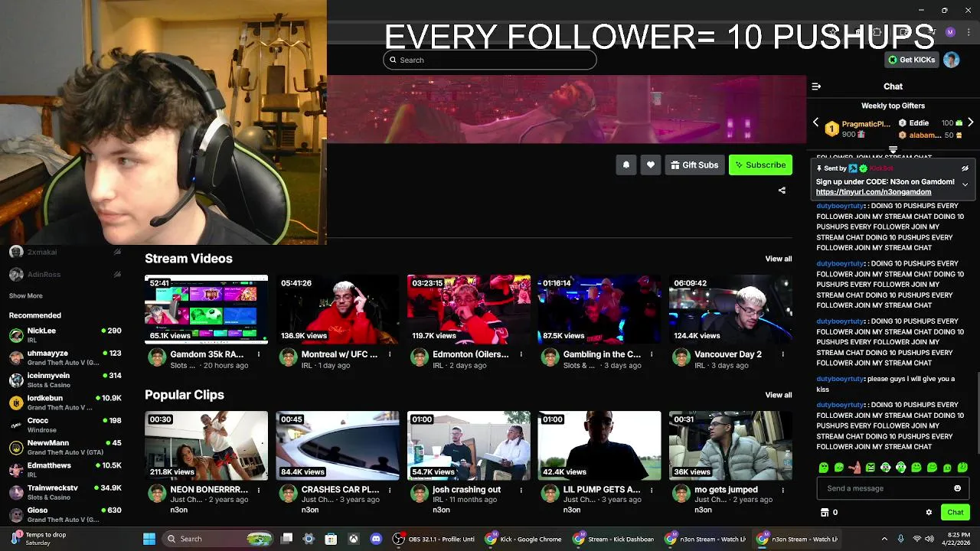Click the Subscribe button

(760, 165)
